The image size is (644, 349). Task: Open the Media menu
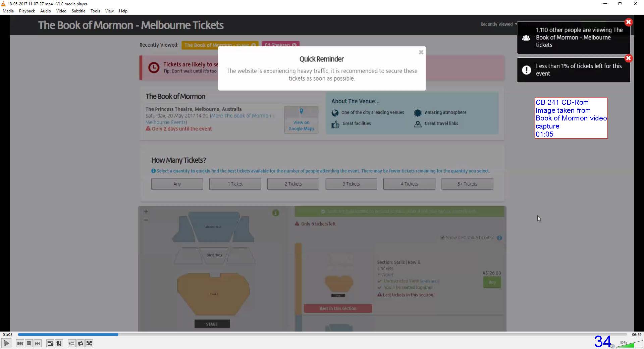click(8, 11)
